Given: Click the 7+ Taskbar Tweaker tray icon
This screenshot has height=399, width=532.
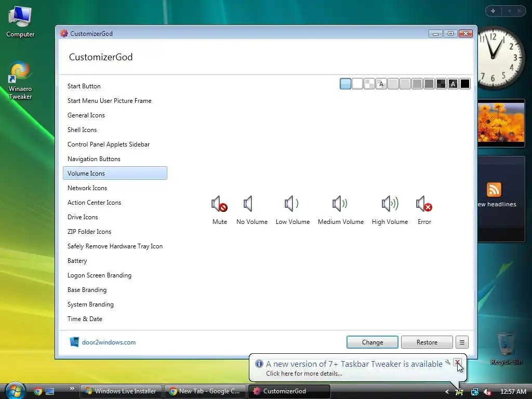Looking at the screenshot, I should pos(459,392).
